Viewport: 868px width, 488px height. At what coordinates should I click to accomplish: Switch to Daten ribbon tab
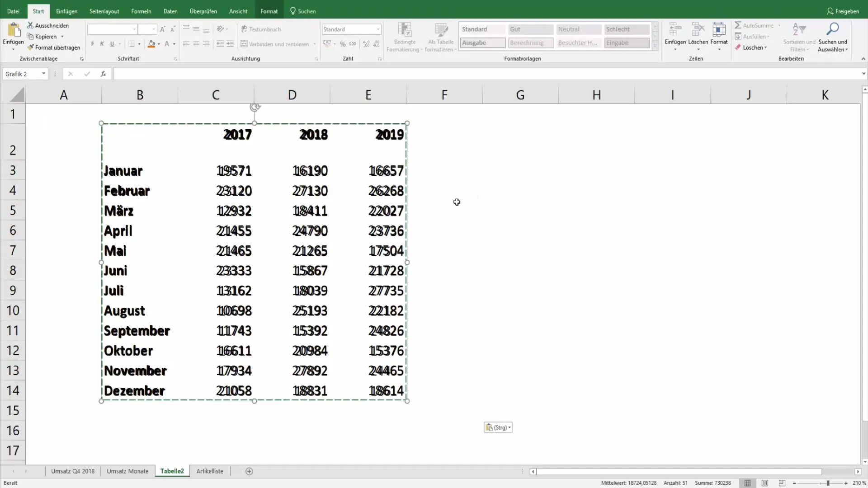tap(170, 11)
